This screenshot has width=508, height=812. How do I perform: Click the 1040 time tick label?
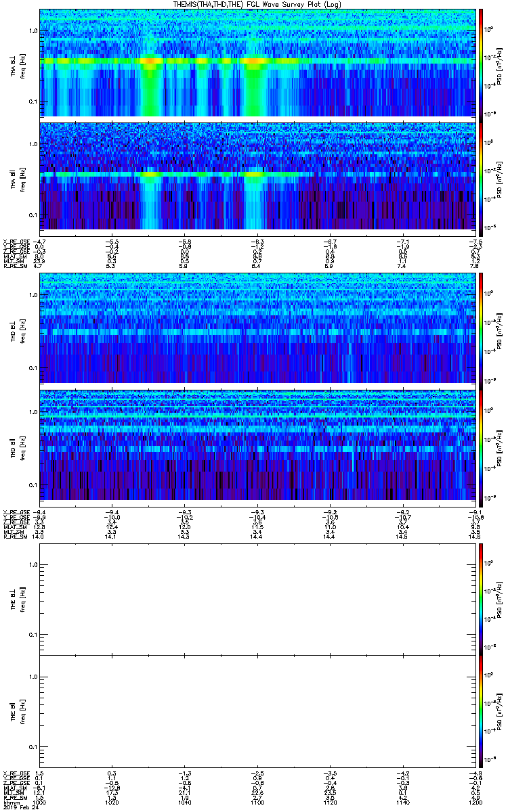coord(184,803)
